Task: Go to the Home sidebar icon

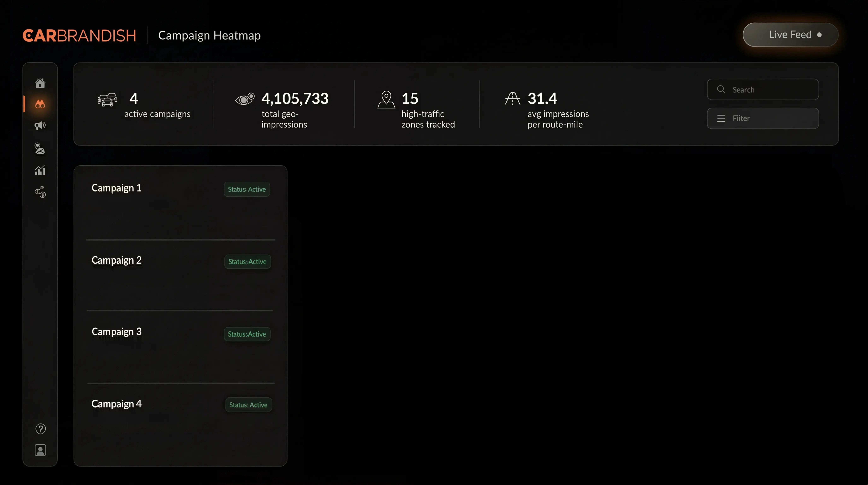Action: coord(40,83)
